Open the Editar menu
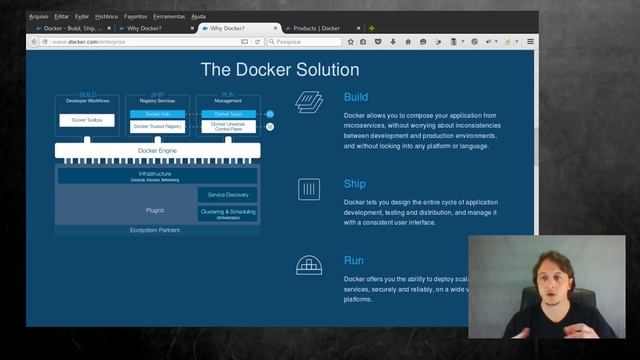The image size is (640, 360). click(62, 16)
